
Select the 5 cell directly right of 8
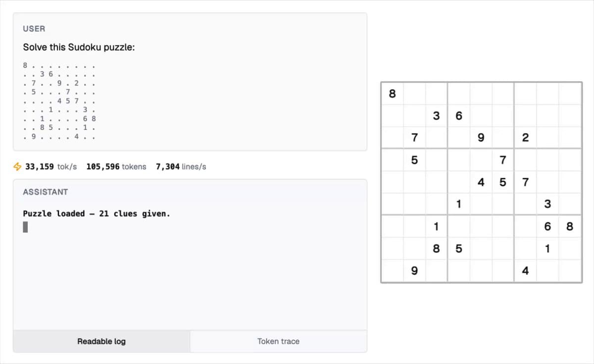click(x=458, y=249)
